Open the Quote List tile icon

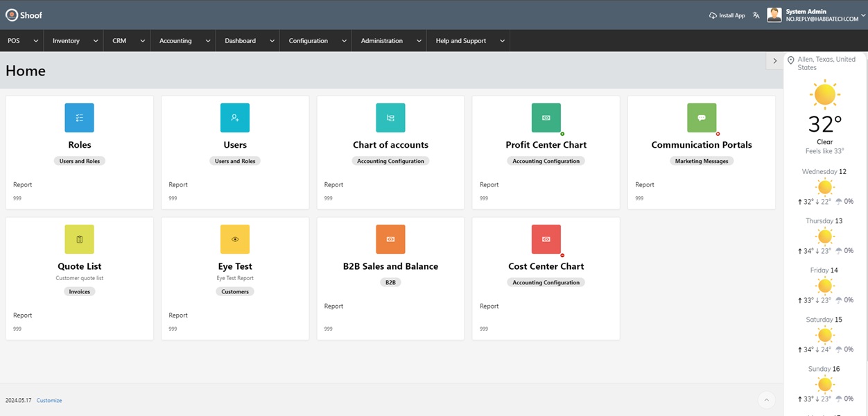(x=79, y=239)
